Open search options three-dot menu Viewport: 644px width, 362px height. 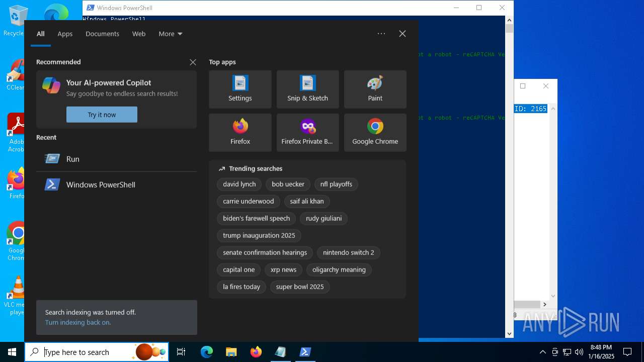(381, 34)
